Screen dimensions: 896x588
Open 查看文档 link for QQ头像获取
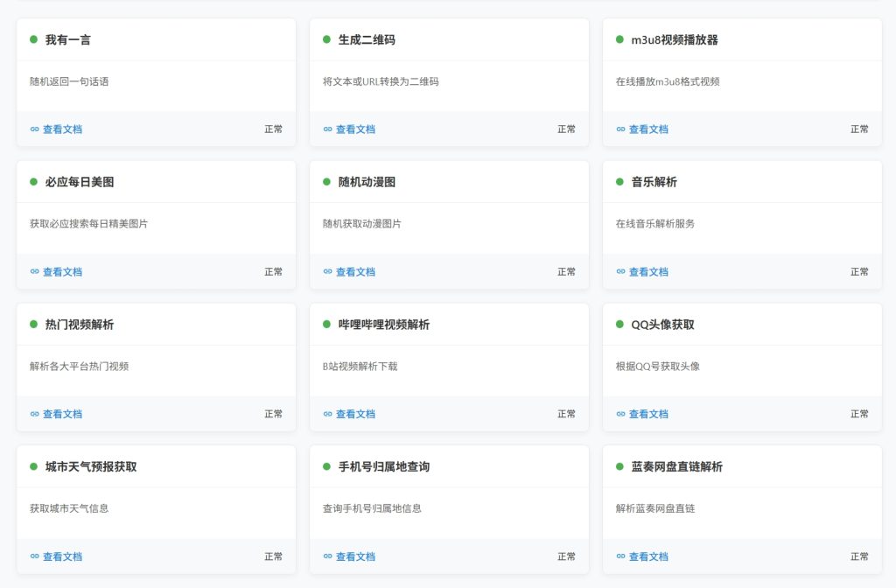[x=648, y=415]
